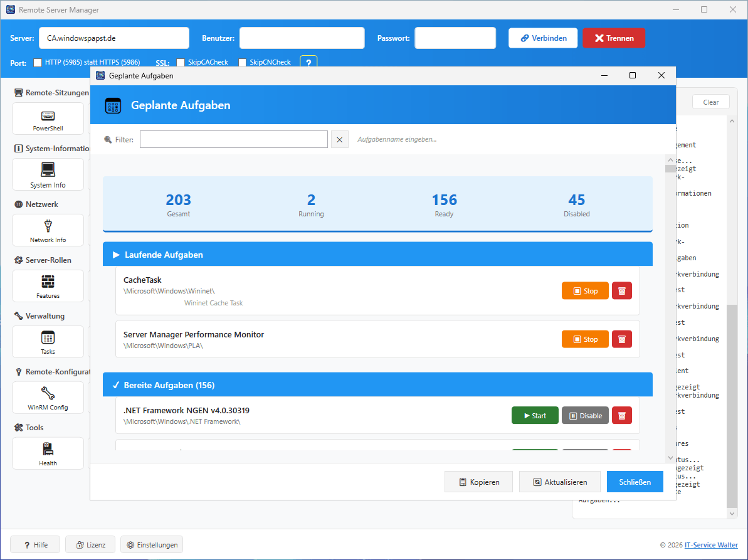Open the Network Info tile
The width and height of the screenshot is (748, 560).
tap(48, 230)
